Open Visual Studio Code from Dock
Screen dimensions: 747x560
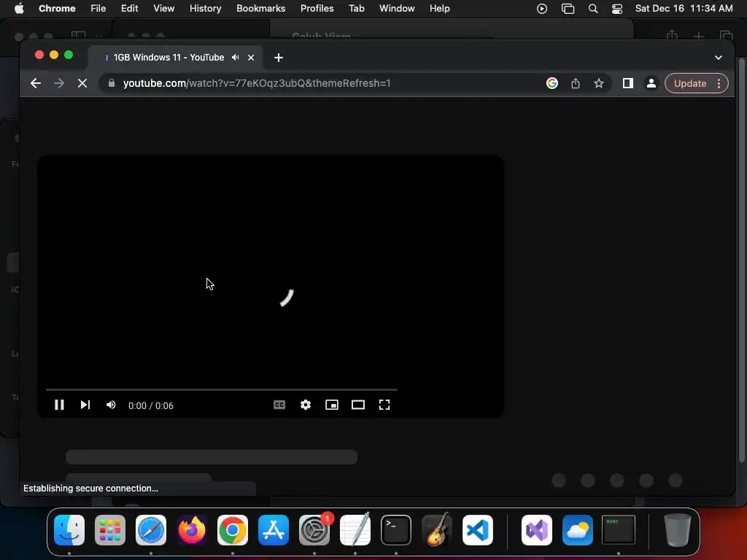(477, 529)
